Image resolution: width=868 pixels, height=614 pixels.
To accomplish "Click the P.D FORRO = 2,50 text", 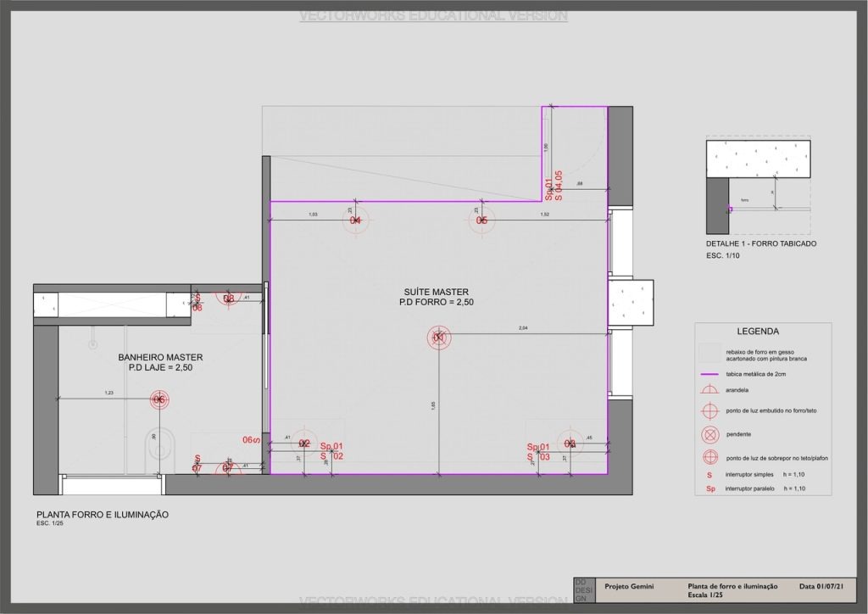I will point(437,302).
